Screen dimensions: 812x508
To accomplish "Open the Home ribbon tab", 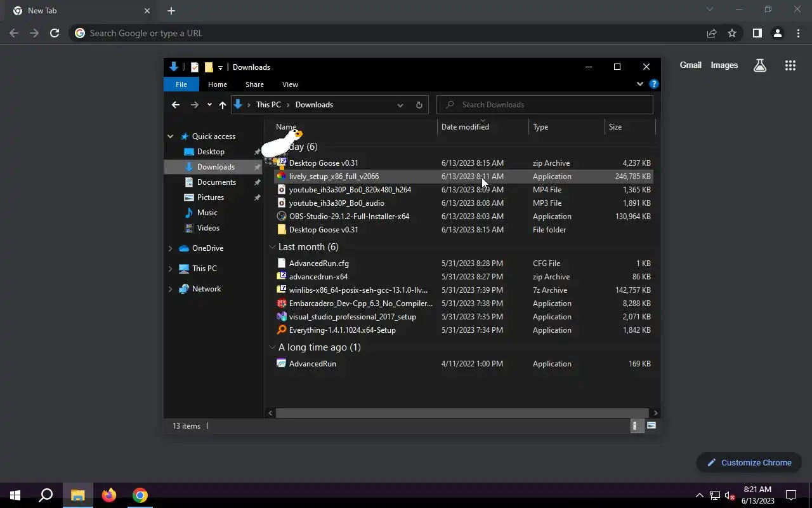I will pos(218,84).
